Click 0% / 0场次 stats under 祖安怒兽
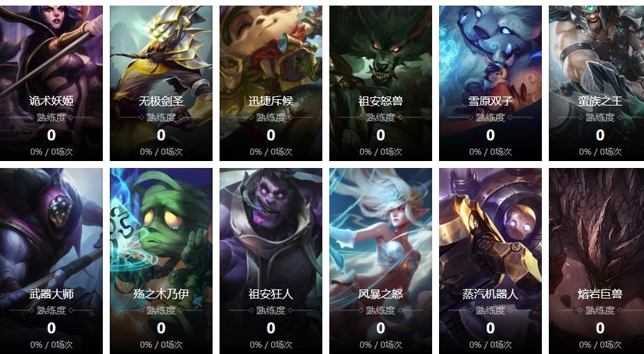Screen dimensions: 644x354 click(381, 152)
